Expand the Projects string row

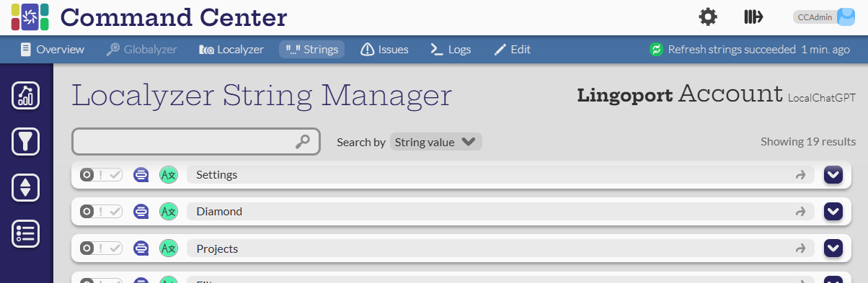[833, 248]
